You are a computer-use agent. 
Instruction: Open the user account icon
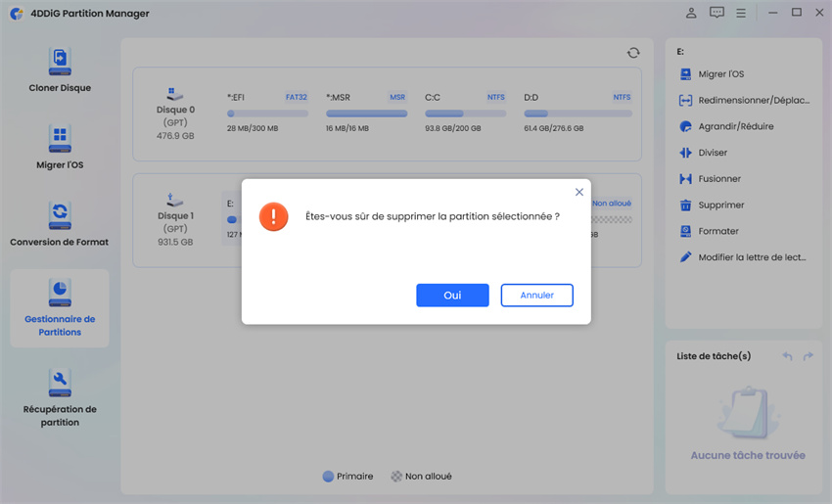(x=691, y=13)
